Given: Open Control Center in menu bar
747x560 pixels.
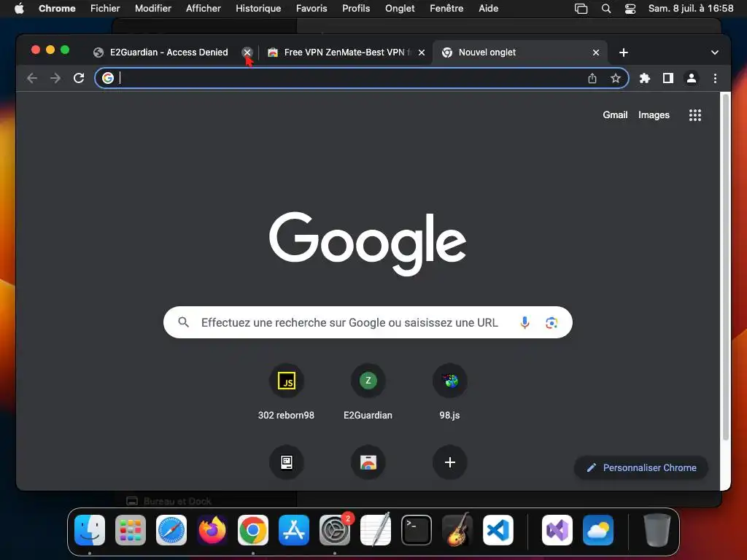Looking at the screenshot, I should coord(630,9).
